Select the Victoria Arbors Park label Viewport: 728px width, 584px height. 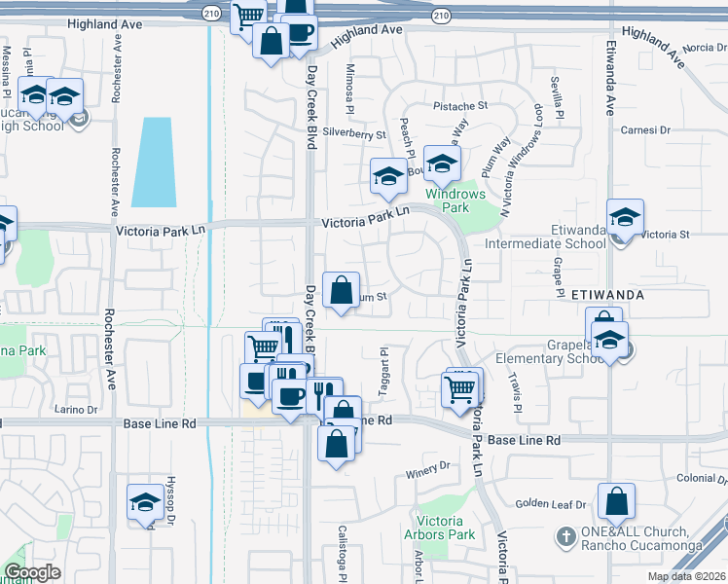tap(439, 528)
